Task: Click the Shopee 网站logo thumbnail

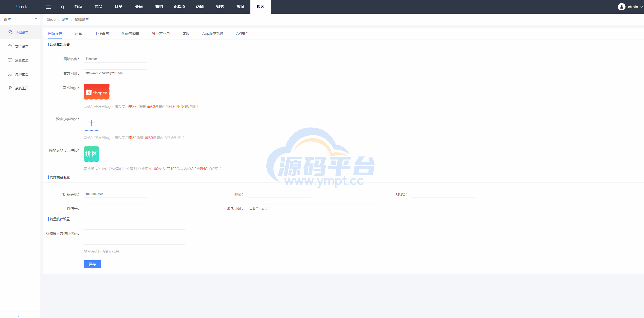Action: [97, 92]
